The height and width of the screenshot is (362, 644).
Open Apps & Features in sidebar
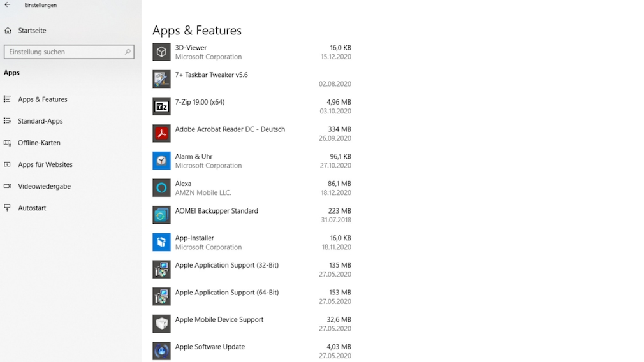(43, 99)
